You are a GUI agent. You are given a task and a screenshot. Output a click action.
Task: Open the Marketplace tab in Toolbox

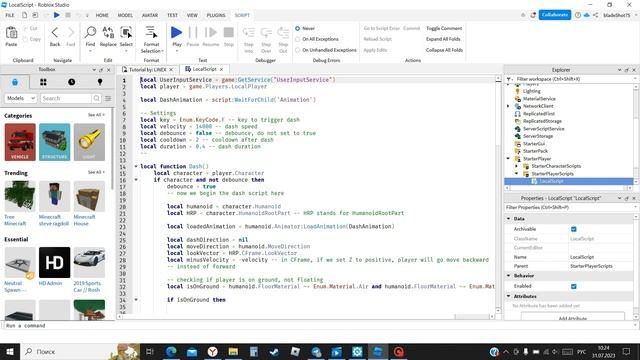tap(15, 82)
